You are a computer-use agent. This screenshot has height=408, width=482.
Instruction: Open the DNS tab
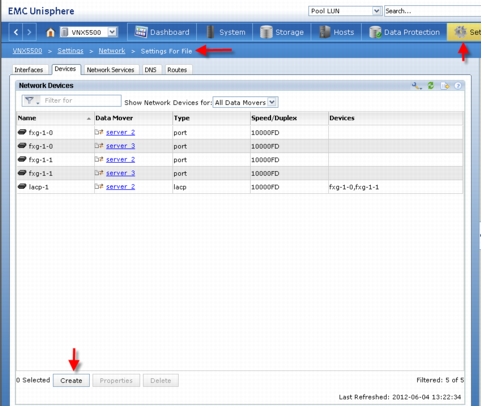coord(150,70)
